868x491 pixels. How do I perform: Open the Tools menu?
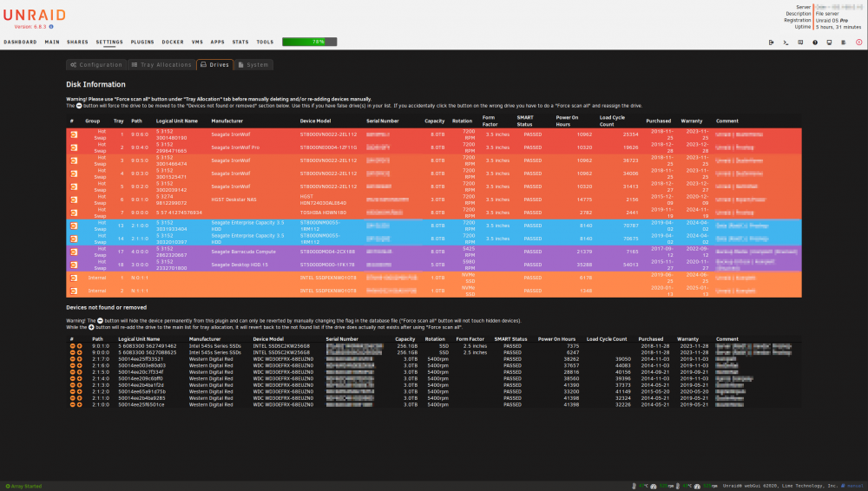pyautogui.click(x=265, y=42)
